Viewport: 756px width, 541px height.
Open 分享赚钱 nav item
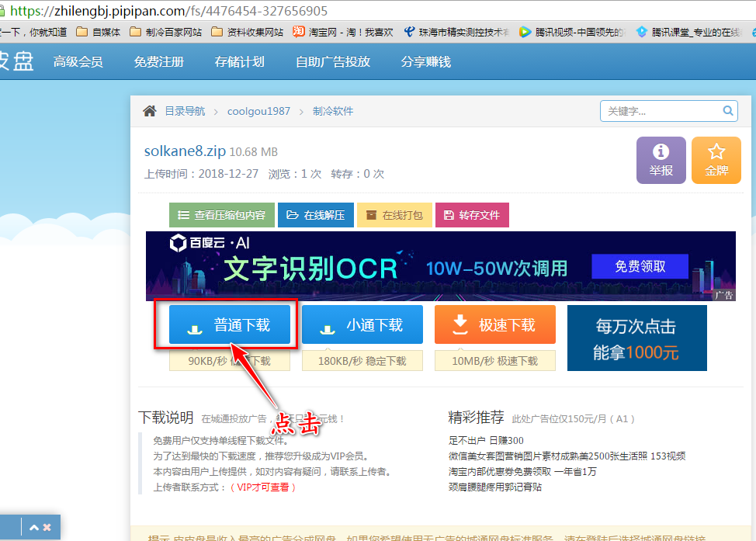point(426,62)
